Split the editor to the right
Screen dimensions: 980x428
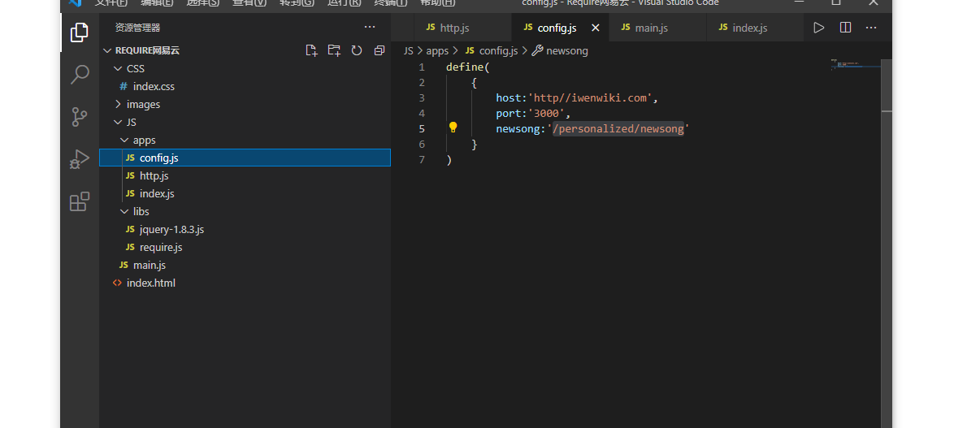[x=845, y=28]
